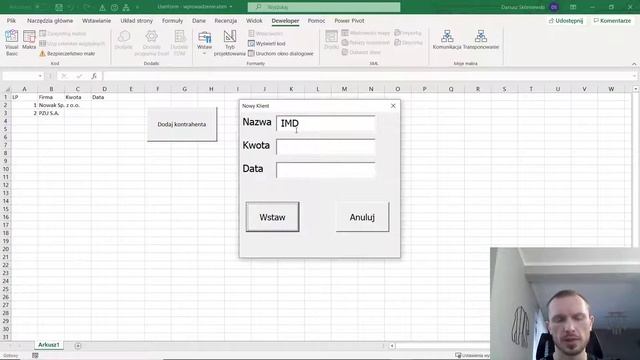Click the Dodaj kontrahenta button
The width and height of the screenshot is (640, 360).
pyautogui.click(x=182, y=124)
